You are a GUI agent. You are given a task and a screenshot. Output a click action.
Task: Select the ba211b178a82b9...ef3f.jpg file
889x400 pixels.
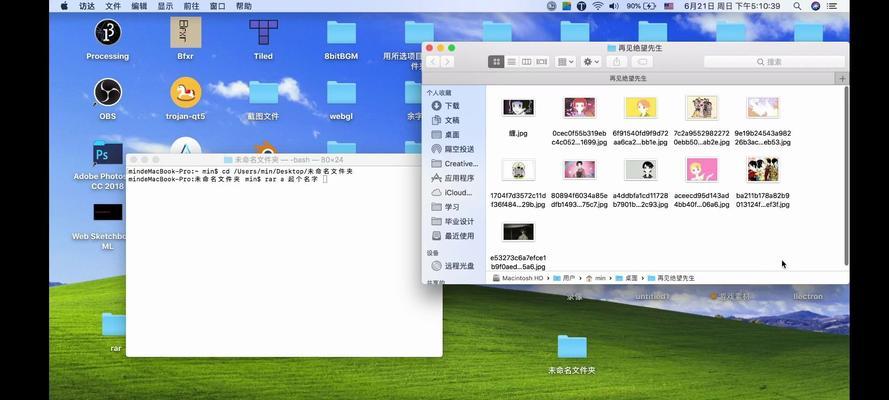pos(763,170)
